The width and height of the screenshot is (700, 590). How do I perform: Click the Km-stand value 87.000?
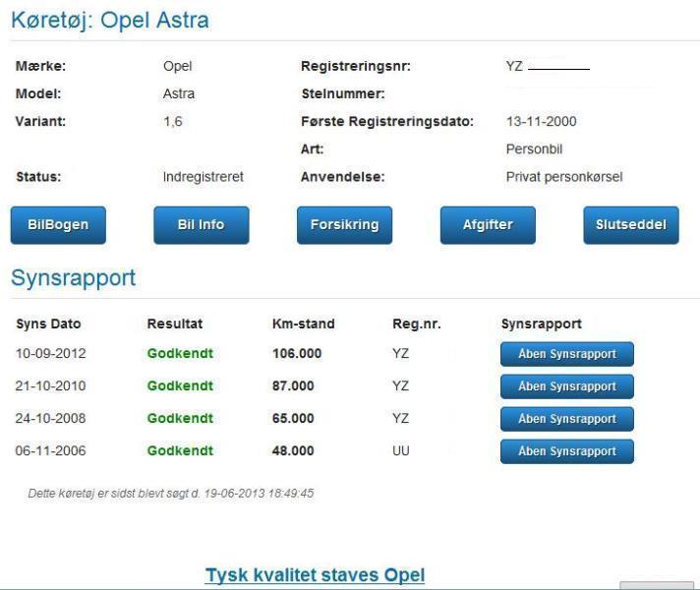point(293,385)
